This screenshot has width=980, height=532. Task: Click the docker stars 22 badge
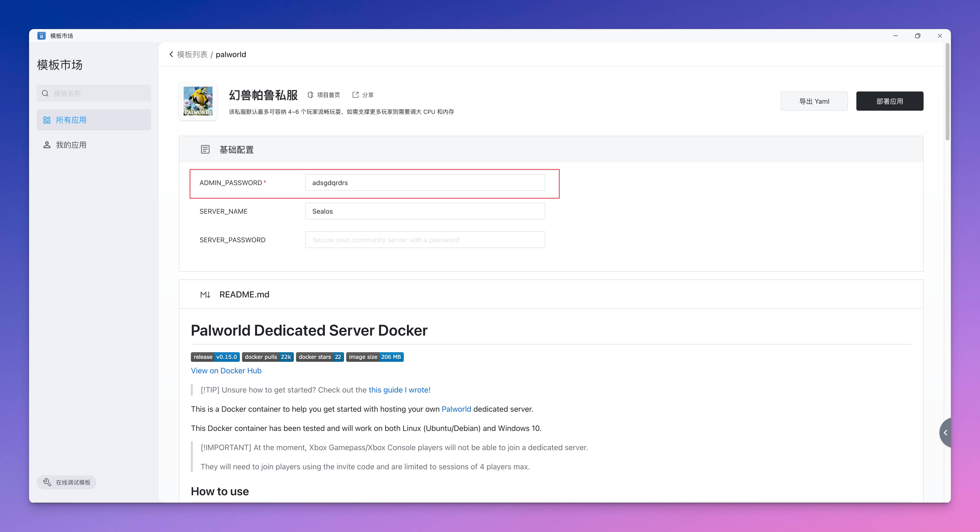(x=320, y=357)
